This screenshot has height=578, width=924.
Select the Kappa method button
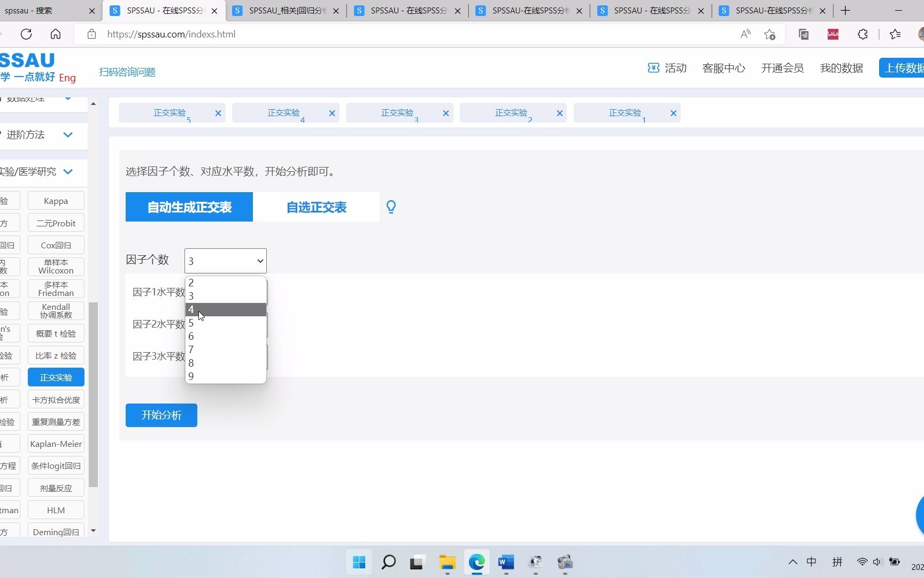pos(56,201)
